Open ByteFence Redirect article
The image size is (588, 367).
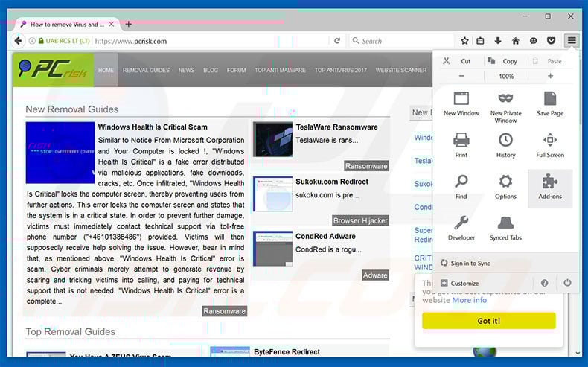pos(287,351)
